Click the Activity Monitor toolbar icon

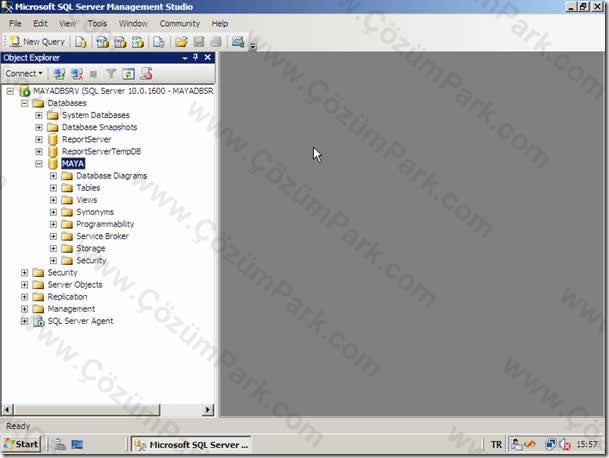(238, 42)
